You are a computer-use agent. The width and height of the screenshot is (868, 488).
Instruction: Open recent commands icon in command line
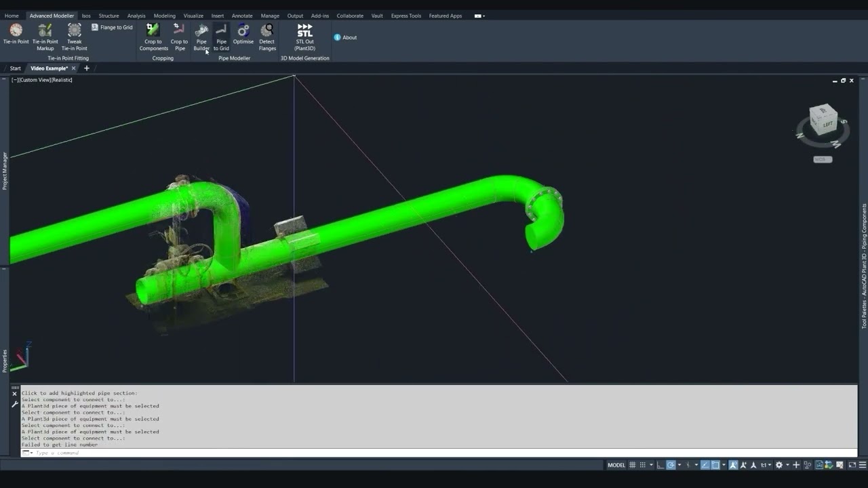coord(27,453)
